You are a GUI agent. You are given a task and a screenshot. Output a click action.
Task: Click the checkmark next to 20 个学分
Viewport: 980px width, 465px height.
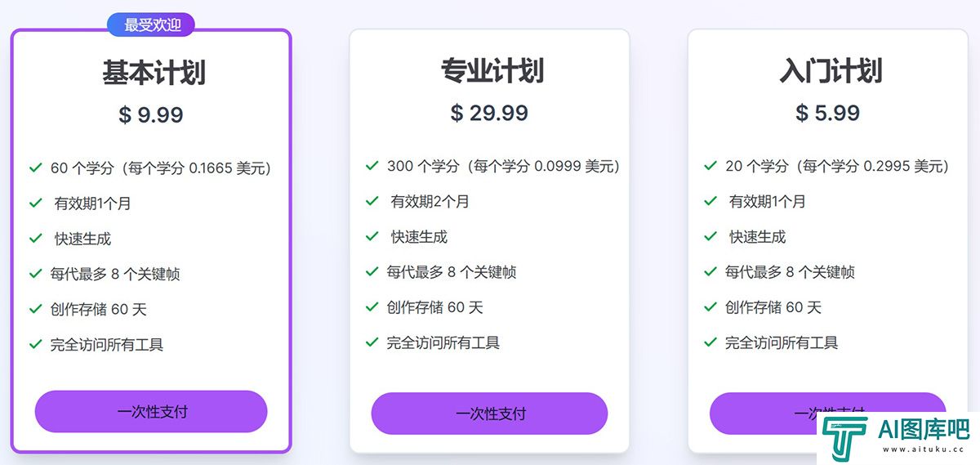(x=710, y=166)
